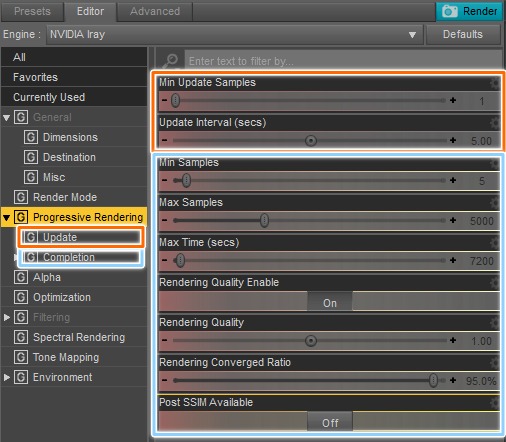This screenshot has width=506, height=442.
Task: Switch to the Advanced tab
Action: pos(155,11)
